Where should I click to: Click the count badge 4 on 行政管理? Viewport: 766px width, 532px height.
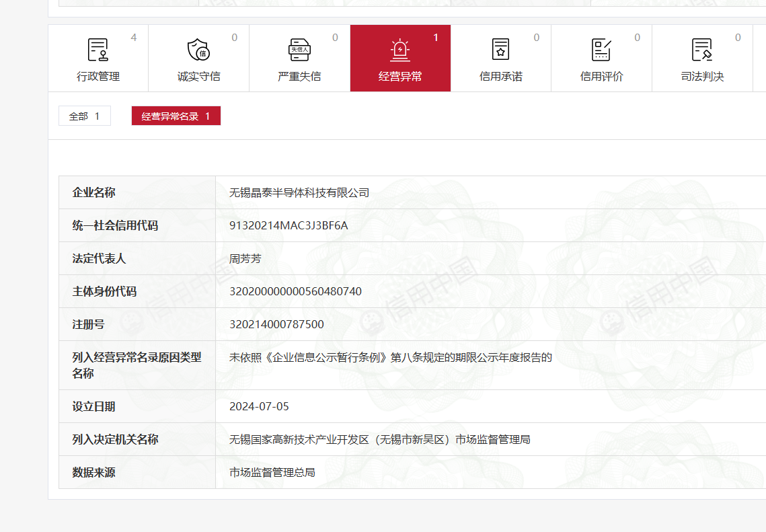point(134,38)
